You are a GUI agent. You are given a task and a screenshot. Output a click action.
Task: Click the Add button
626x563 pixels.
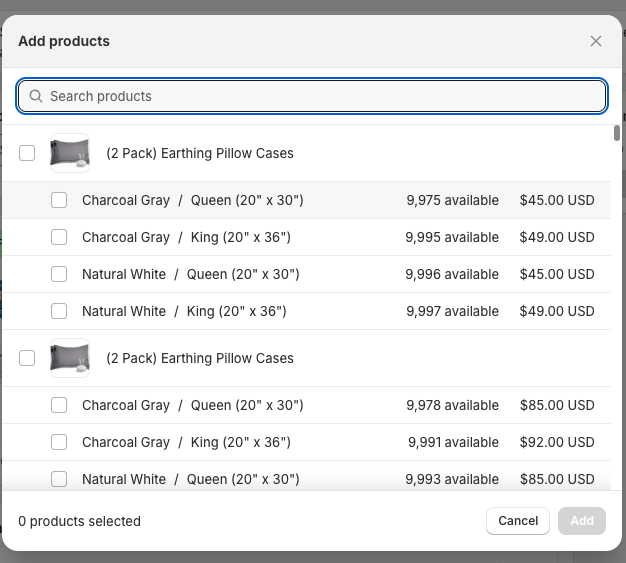[582, 521]
